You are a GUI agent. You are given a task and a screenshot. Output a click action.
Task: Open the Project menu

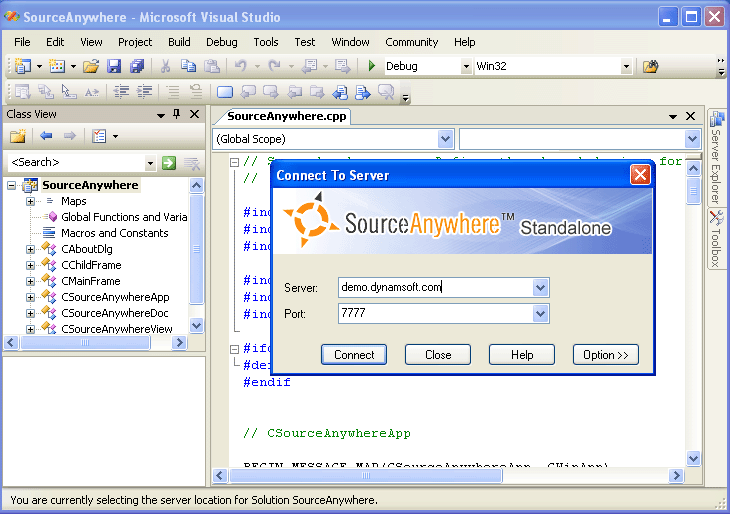[135, 42]
